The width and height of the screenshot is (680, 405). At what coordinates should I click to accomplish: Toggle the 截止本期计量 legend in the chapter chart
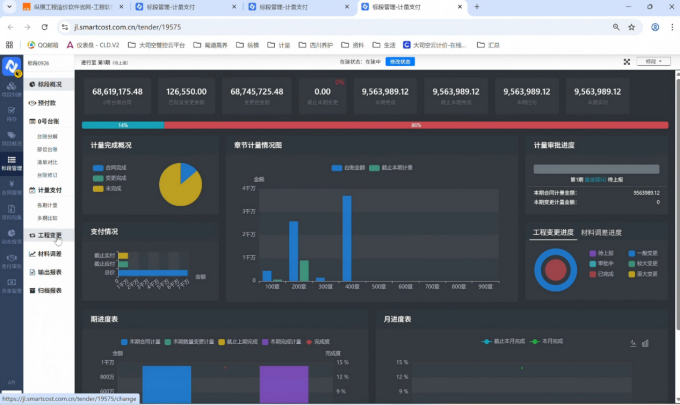click(368, 167)
